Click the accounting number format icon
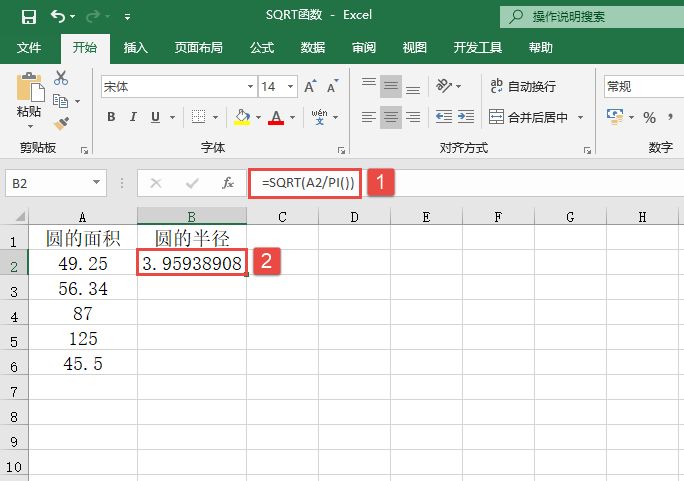Viewport: 684px width, 481px height. click(615, 117)
